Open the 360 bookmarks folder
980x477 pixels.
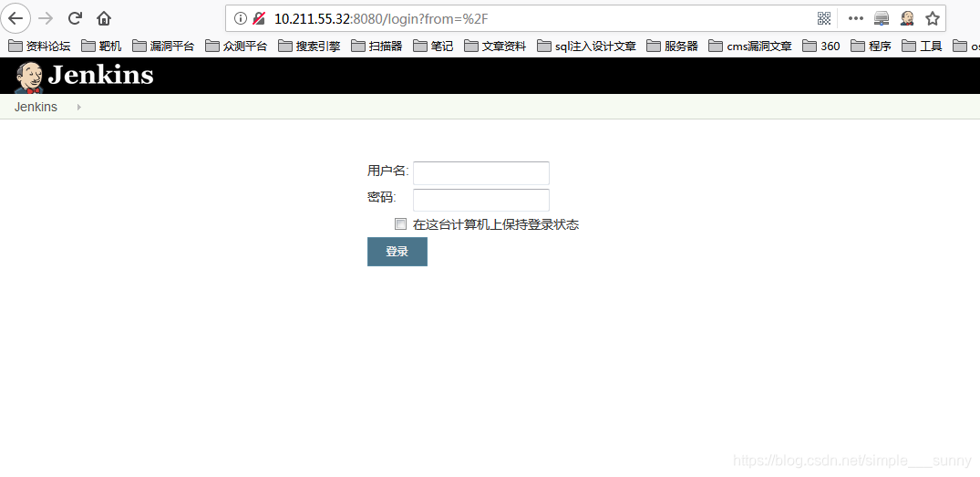point(821,46)
